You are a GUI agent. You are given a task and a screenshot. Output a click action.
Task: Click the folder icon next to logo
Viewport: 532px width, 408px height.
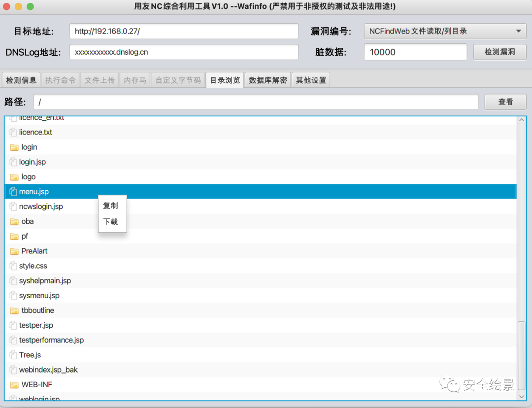click(14, 177)
